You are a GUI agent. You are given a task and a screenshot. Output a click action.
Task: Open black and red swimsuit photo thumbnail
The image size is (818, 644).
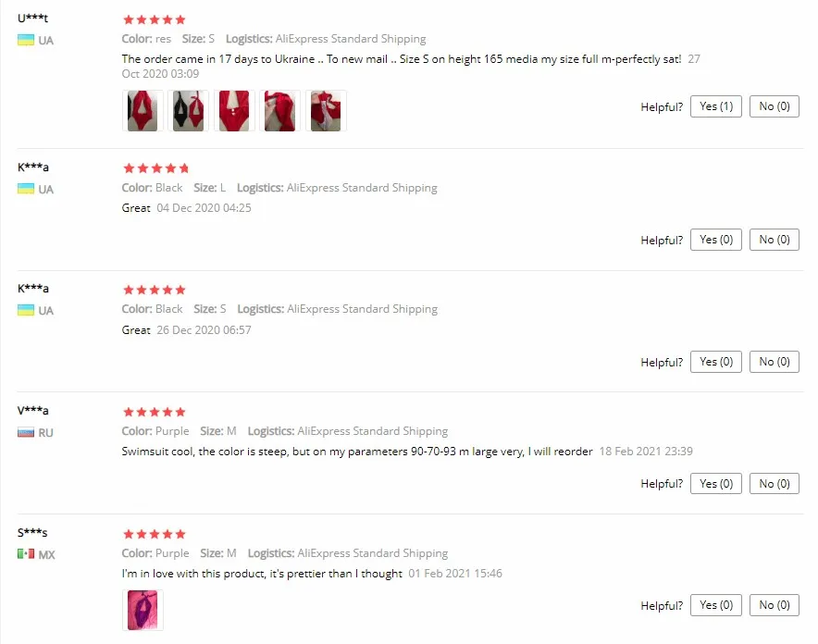pos(189,110)
